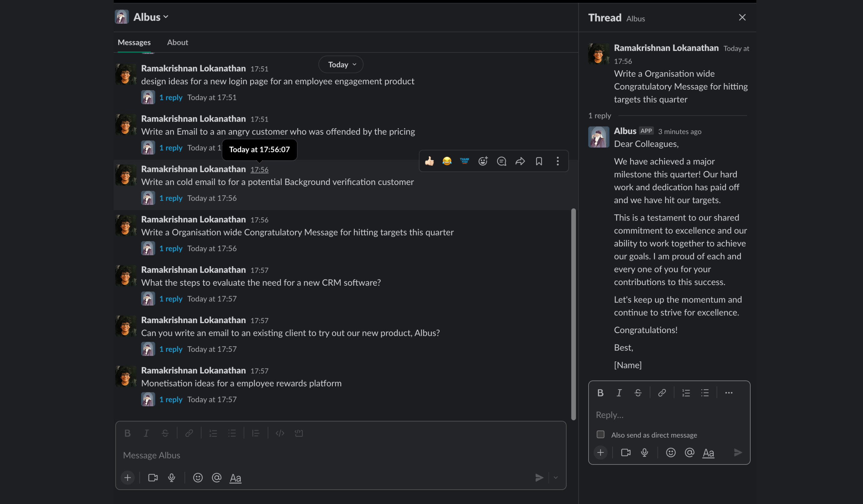Screen dimensions: 863x504
Task: Click microphone icon in main message composer
Action: pyautogui.click(x=172, y=478)
